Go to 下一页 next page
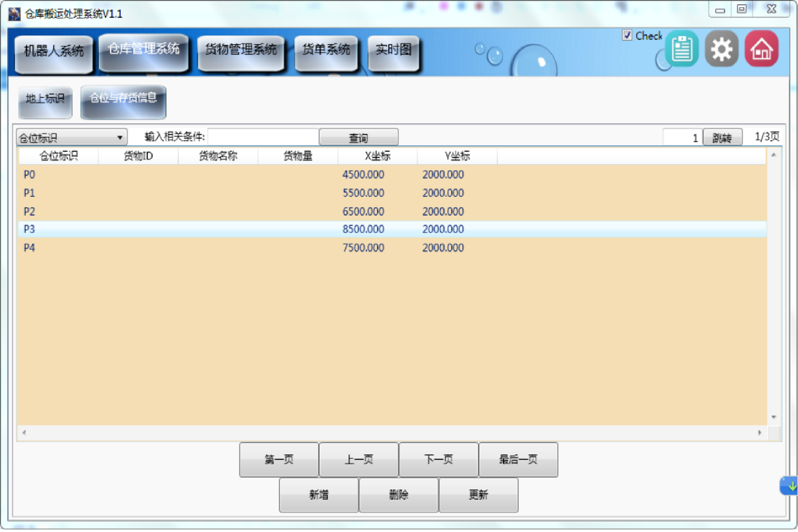Viewport: 798px width, 532px height. pyautogui.click(x=438, y=460)
